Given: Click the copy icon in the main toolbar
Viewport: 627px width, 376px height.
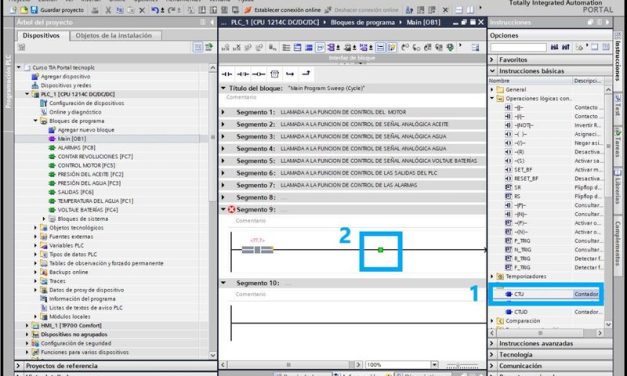Looking at the screenshot, I should pyautogui.click(x=120, y=10).
